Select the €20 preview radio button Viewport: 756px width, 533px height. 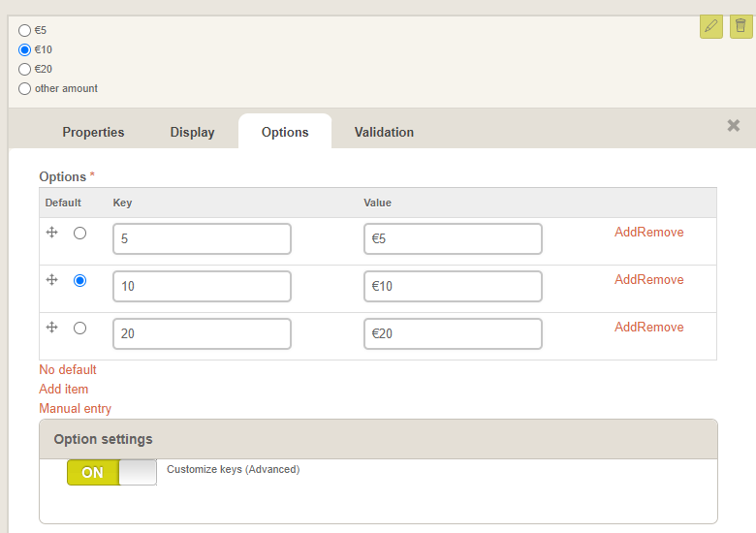tap(24, 70)
